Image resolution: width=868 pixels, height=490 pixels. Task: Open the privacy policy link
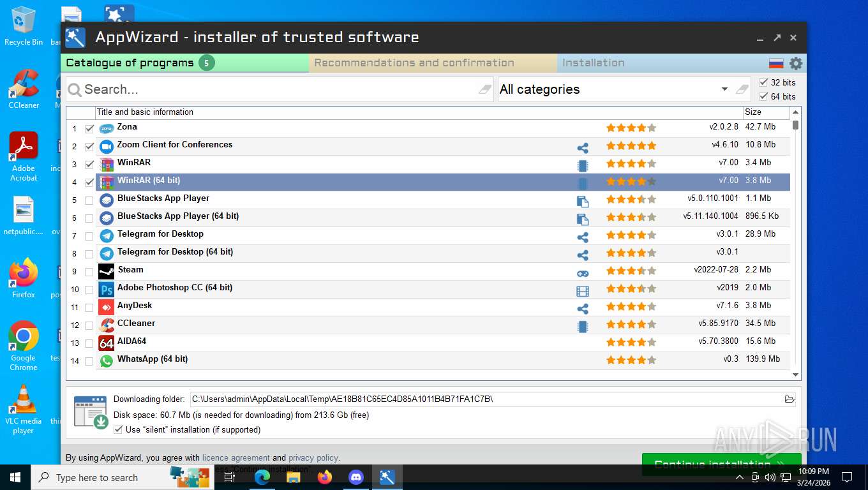[313, 457]
